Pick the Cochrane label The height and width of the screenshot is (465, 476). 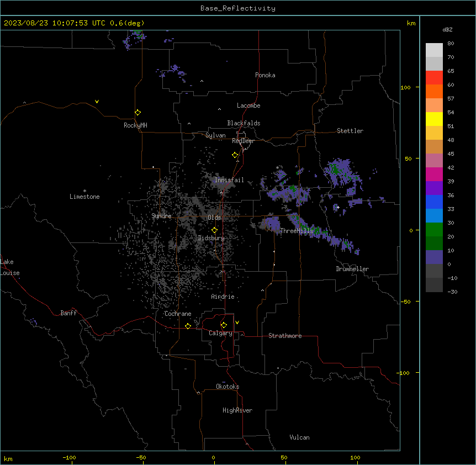tap(178, 314)
